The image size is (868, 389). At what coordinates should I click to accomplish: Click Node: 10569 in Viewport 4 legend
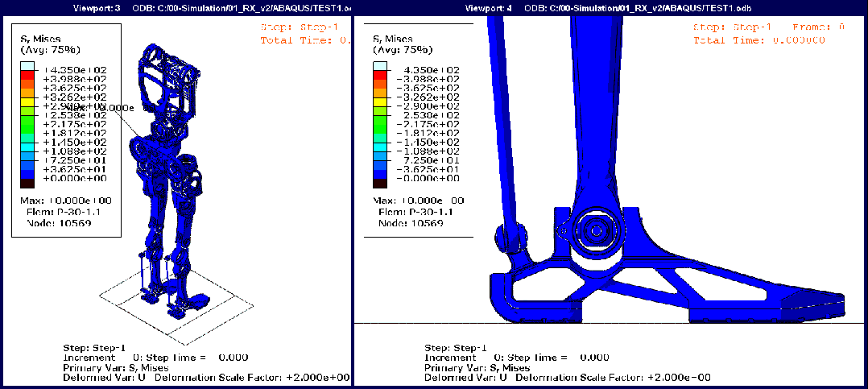click(411, 223)
